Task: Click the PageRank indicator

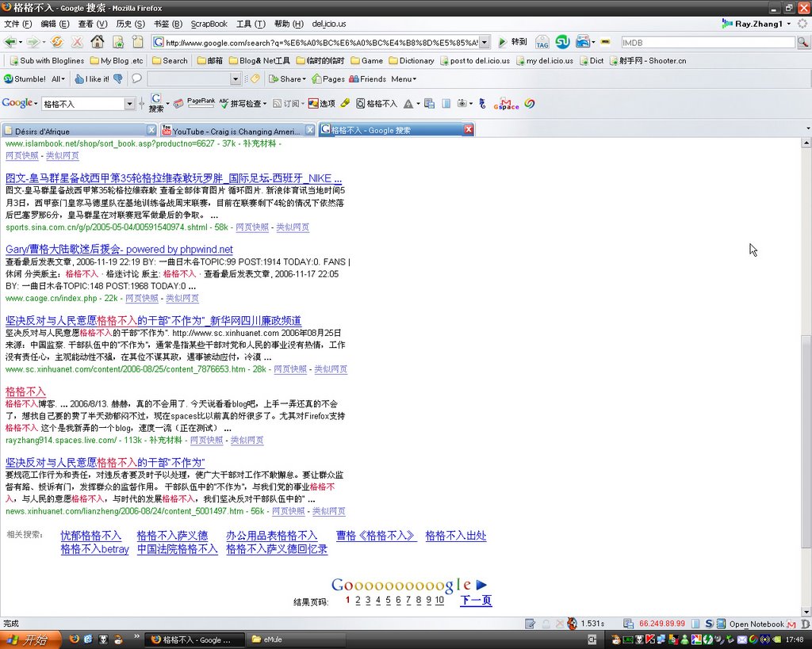Action: pyautogui.click(x=201, y=102)
